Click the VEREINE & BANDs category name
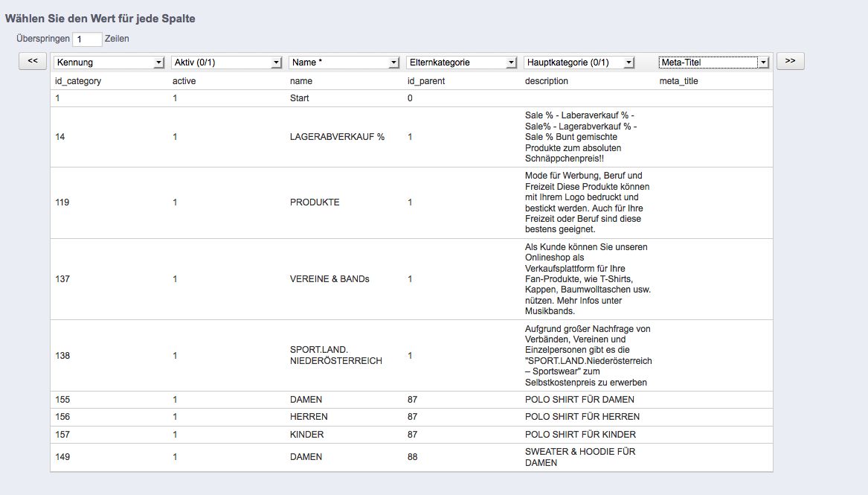Image resolution: width=868 pixels, height=495 pixels. point(329,279)
